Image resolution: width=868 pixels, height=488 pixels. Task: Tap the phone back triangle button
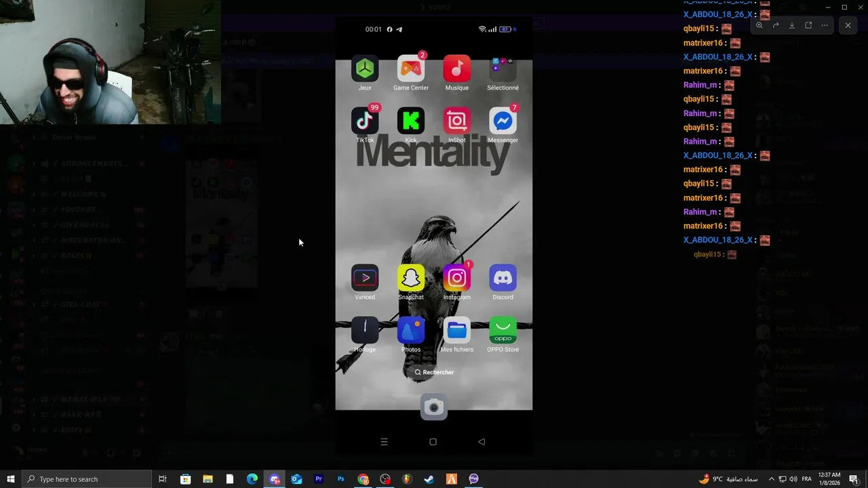point(481,442)
